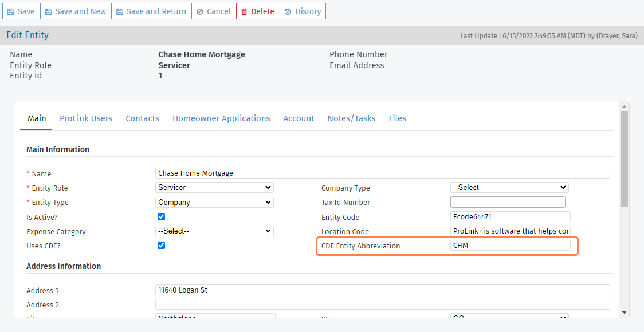Uncheck the Is Active checkbox

pos(162,217)
